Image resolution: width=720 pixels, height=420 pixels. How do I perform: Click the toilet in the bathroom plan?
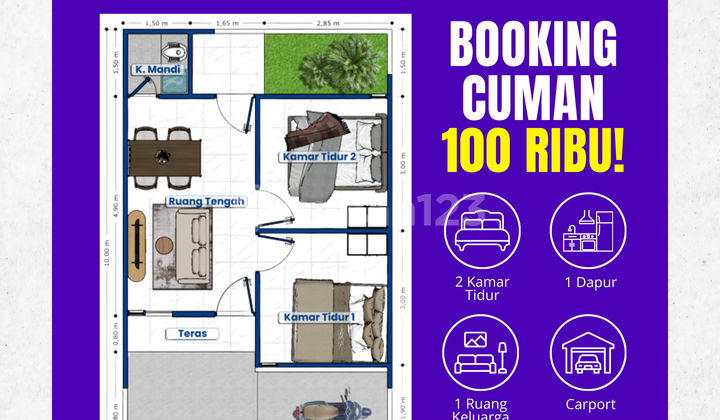pyautogui.click(x=175, y=51)
